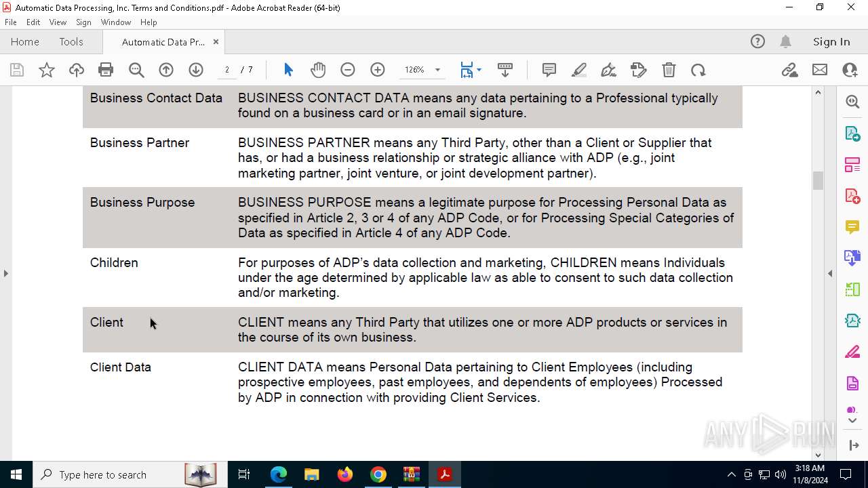Upload file to cloud icon
The height and width of the screenshot is (488, 868).
pyautogui.click(x=77, y=70)
